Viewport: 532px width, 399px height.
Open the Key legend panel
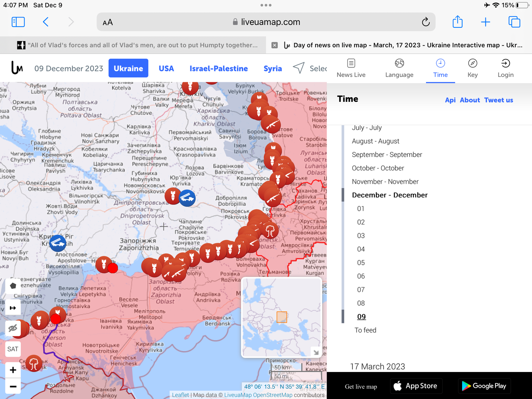coord(473,68)
